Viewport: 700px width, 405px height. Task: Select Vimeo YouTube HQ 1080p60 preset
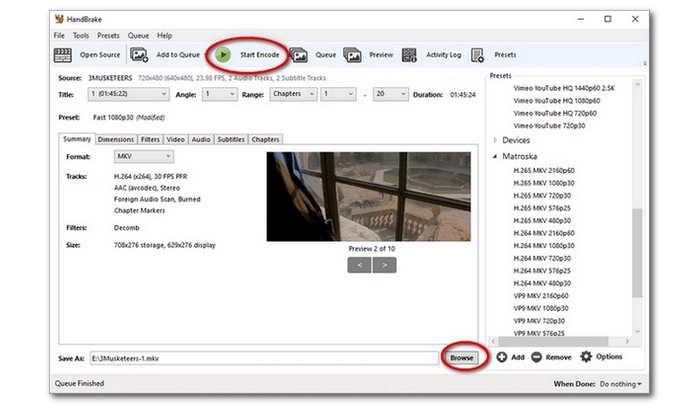[557, 101]
